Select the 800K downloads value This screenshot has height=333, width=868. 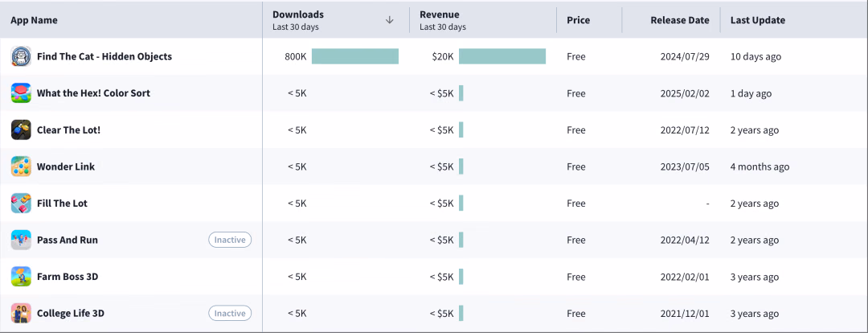[296, 56]
